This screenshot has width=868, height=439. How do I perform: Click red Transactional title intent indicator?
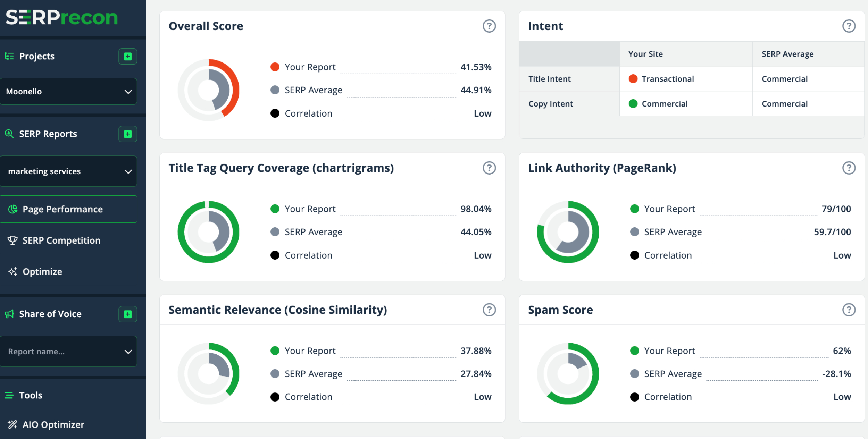pyautogui.click(x=633, y=79)
